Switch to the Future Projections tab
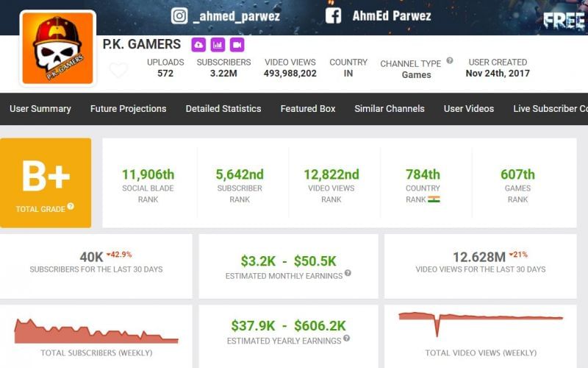 [x=128, y=108]
